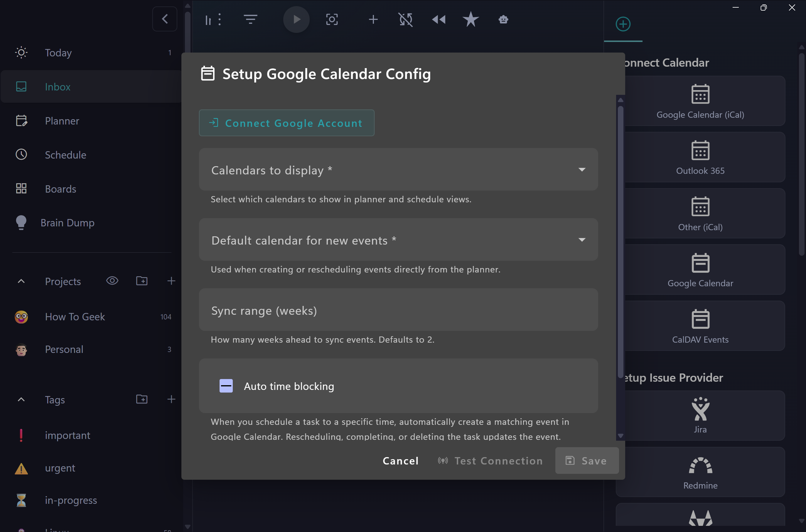Add a task with toolbar plus icon
The width and height of the screenshot is (806, 532).
373,19
